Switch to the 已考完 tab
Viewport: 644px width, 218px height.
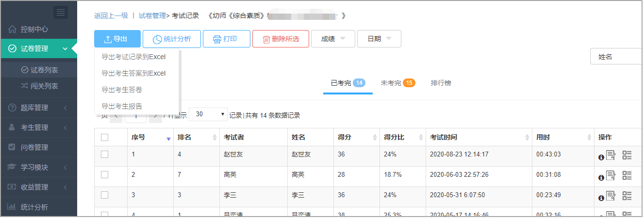(347, 83)
